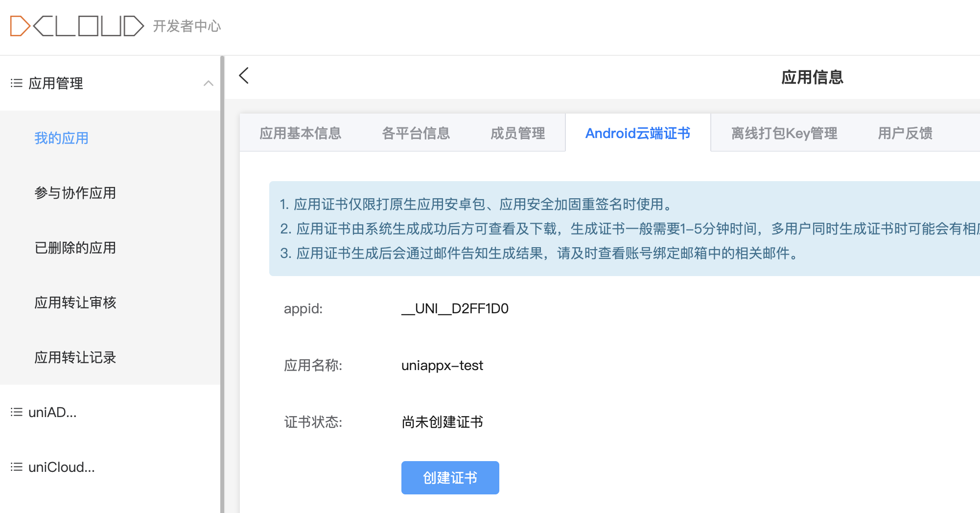Viewport: 980px width, 513px height.
Task: Click the 应用信息 page title
Action: (x=812, y=77)
